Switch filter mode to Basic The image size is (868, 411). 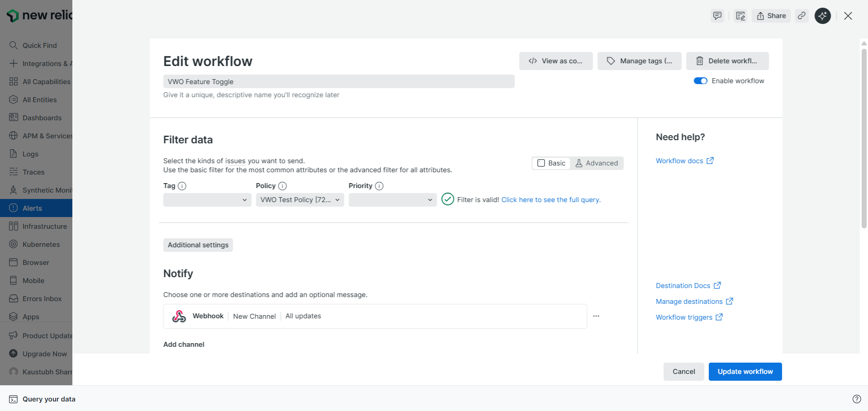(551, 163)
